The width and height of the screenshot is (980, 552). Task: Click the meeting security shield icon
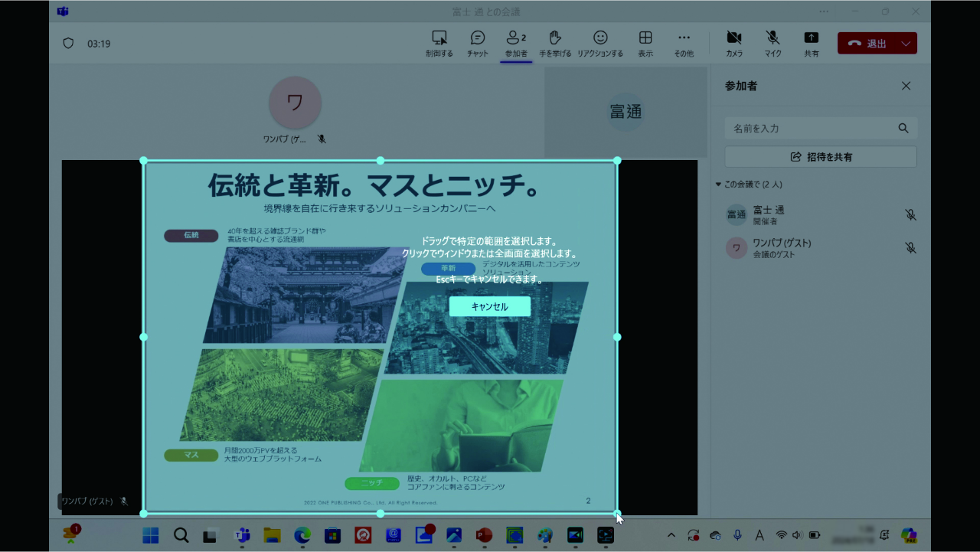click(x=68, y=43)
